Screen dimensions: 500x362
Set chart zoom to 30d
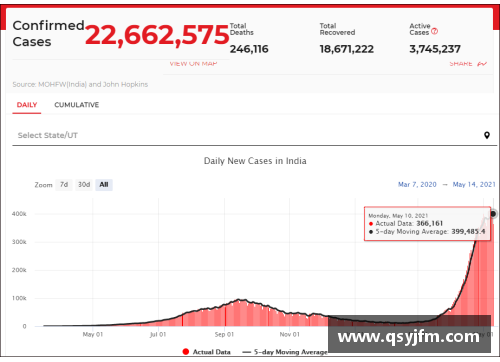84,185
